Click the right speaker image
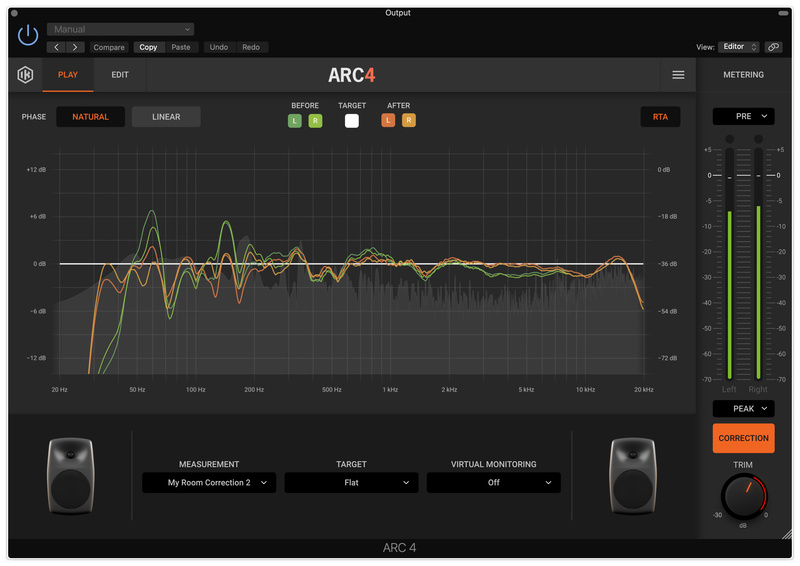The height and width of the screenshot is (566, 800). pyautogui.click(x=633, y=476)
